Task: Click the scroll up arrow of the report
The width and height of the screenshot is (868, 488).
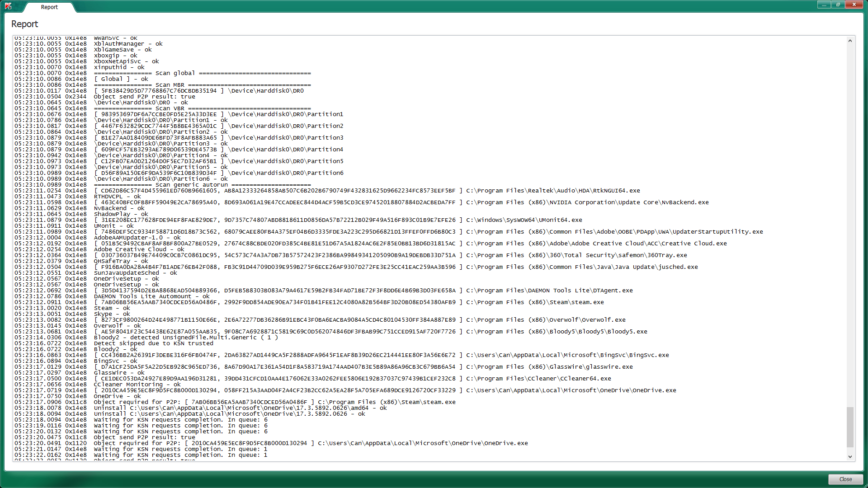Action: 850,41
